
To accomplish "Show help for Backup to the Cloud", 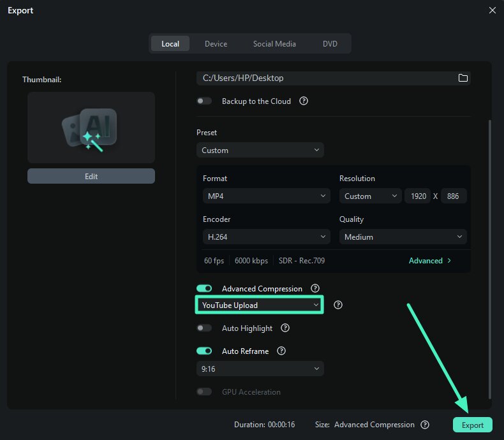I will point(304,101).
